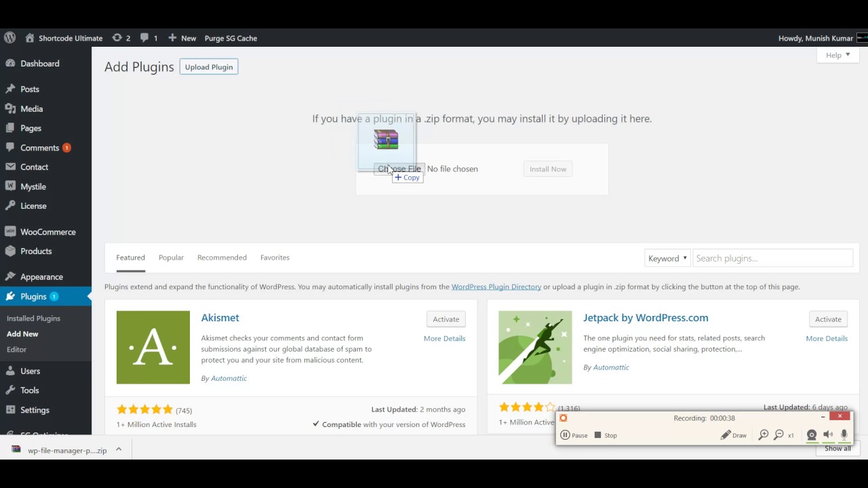Screen dimensions: 868x488
Task: Open the wp-file-manager zip download item
Action: pyautogui.click(x=59, y=449)
